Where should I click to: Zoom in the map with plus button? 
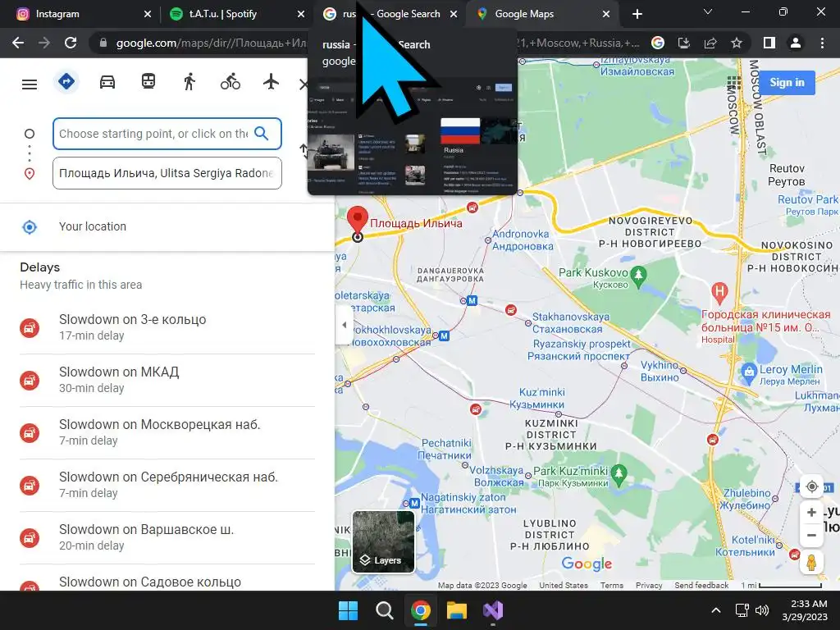811,512
